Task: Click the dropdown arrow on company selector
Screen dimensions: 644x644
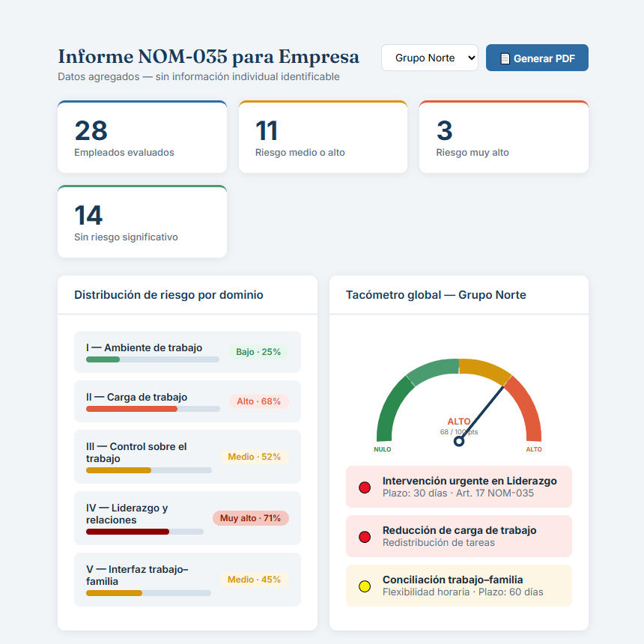Action: pyautogui.click(x=472, y=58)
